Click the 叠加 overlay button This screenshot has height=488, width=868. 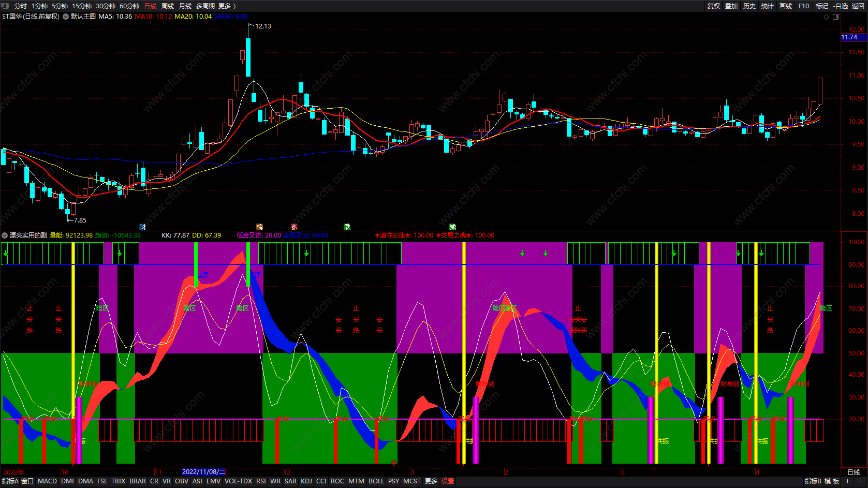pos(731,6)
